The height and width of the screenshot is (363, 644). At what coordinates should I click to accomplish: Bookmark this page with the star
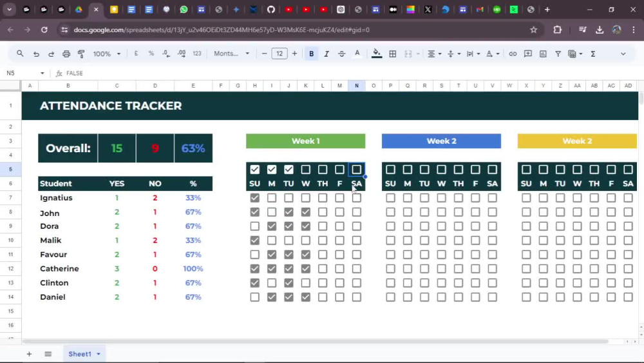click(x=533, y=30)
